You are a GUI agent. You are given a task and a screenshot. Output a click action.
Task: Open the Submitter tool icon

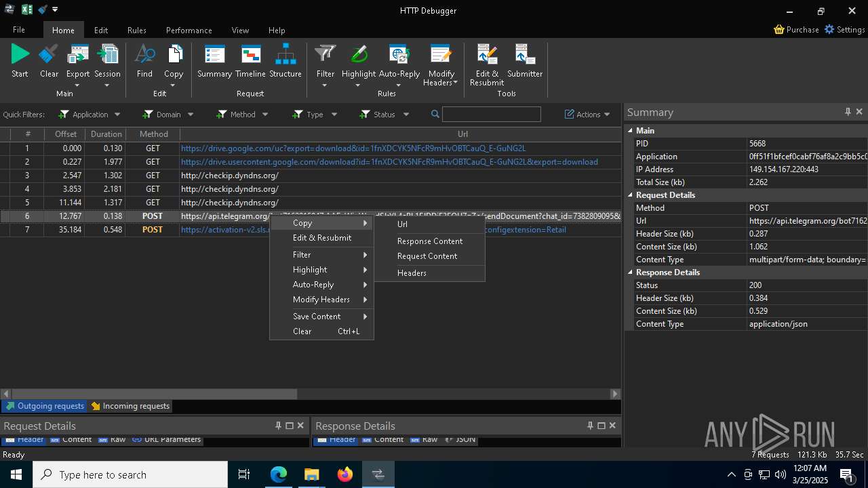click(x=525, y=54)
